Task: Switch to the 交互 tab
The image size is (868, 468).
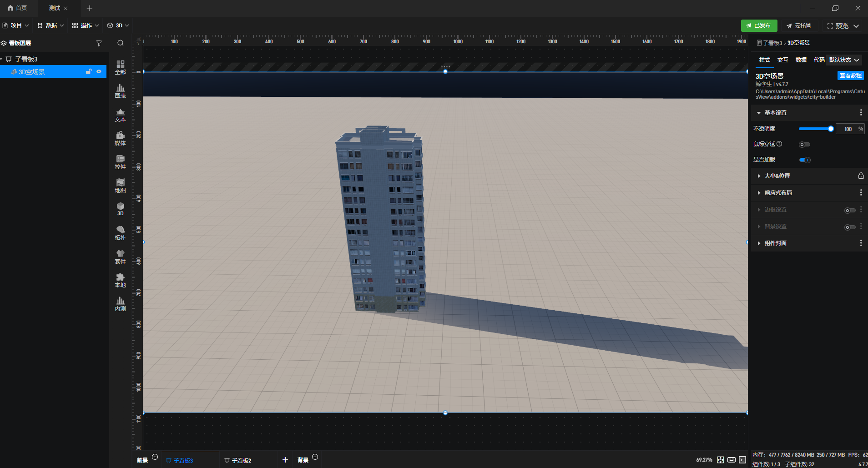Action: (x=782, y=60)
